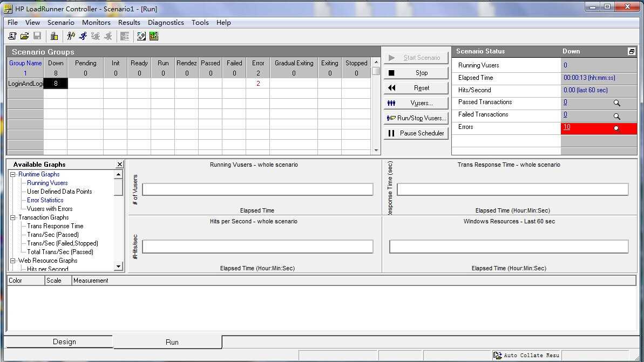Click the grayed Gradual Stop Vusers icon
Image resolution: width=644 pixels, height=362 pixels.
coord(96,36)
